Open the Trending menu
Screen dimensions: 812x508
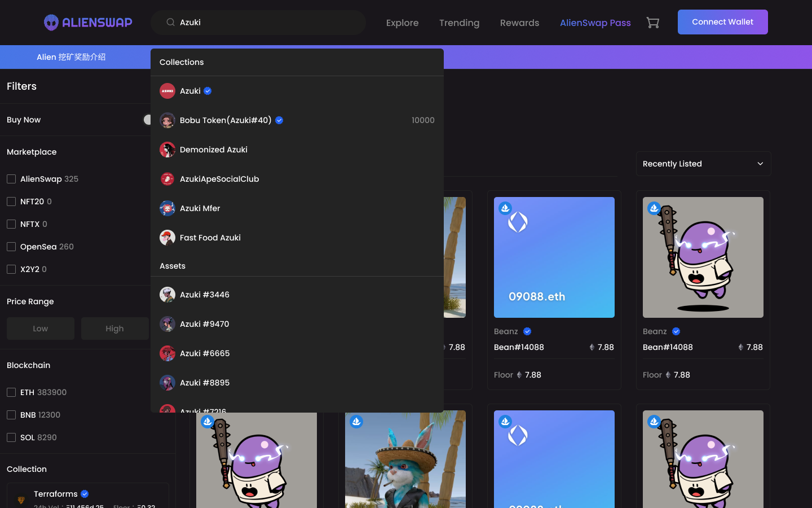tap(459, 23)
